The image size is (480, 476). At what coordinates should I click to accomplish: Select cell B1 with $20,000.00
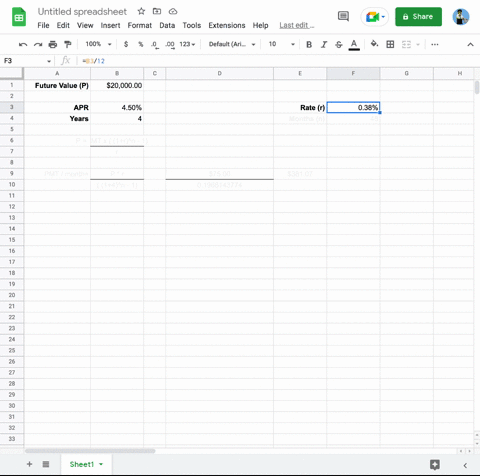(117, 85)
